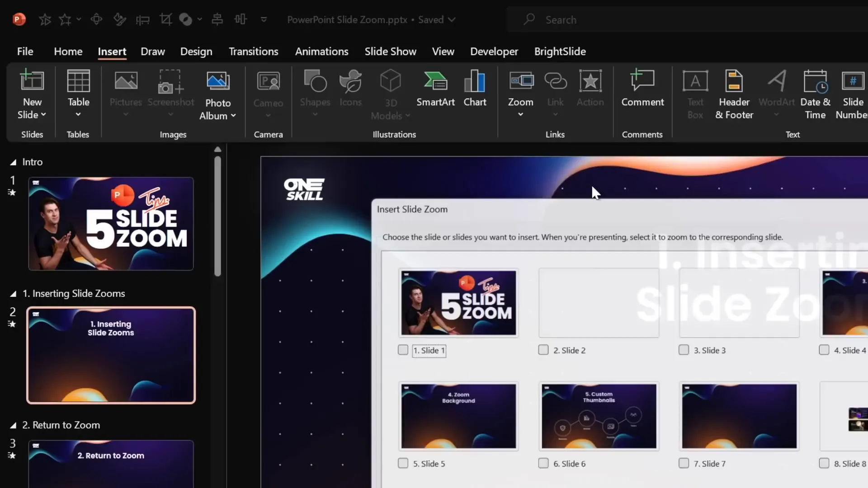This screenshot has width=868, height=488.
Task: Click the Shapes icon
Action: 315,81
